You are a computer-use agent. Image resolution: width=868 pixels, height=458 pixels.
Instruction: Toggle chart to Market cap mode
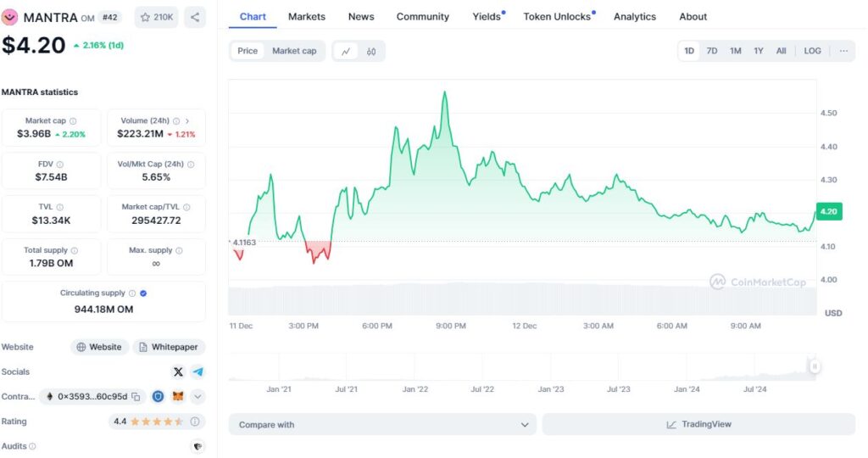pyautogui.click(x=294, y=51)
